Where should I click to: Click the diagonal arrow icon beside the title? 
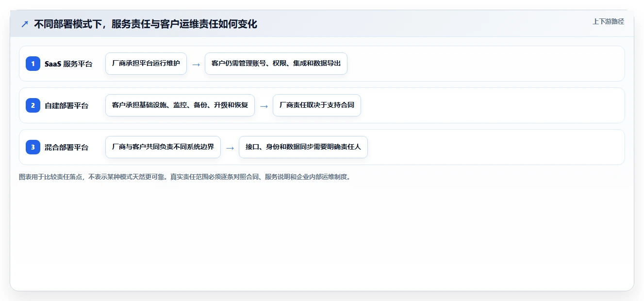[x=25, y=24]
